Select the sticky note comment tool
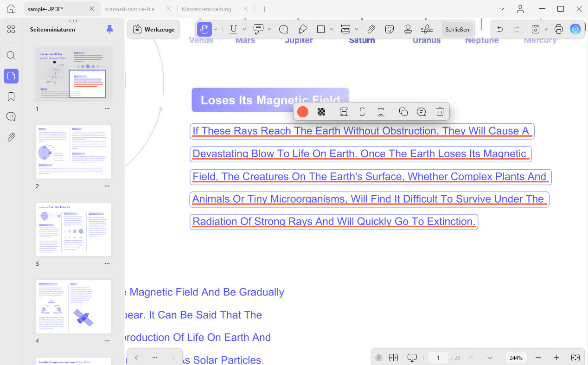 284,29
